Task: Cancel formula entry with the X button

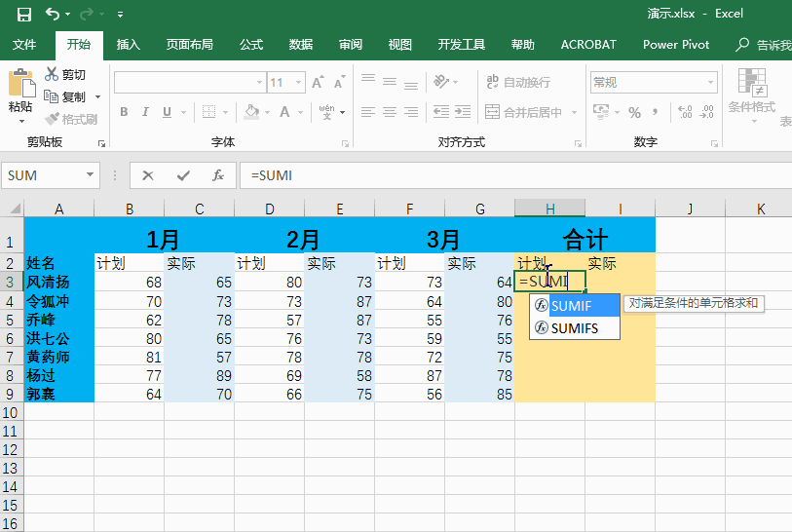Action: tap(148, 175)
